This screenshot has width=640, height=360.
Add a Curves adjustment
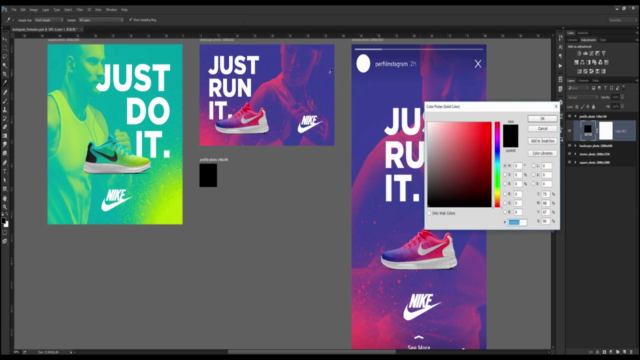coord(591,53)
